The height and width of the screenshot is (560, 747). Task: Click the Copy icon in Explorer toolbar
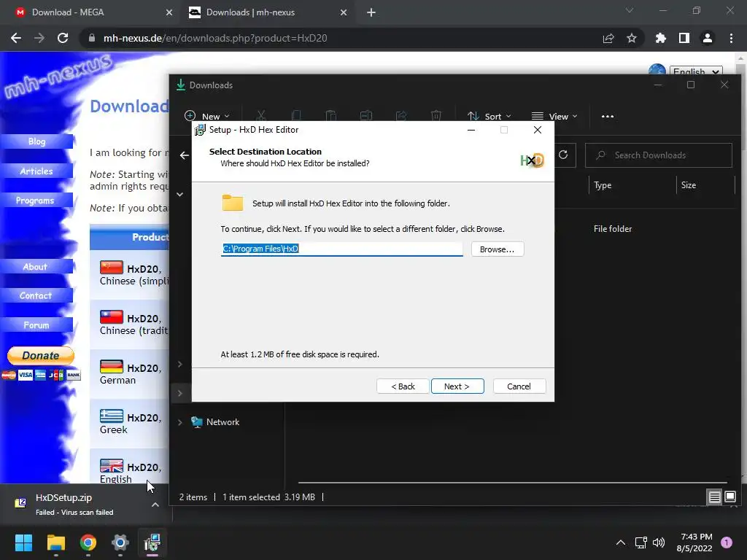pyautogui.click(x=296, y=116)
